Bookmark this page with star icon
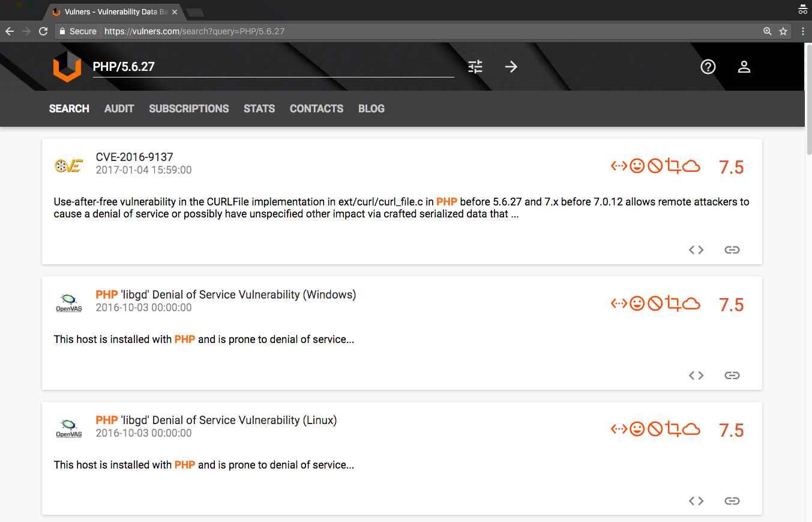Screen dimensions: 812x522 [x=783, y=31]
